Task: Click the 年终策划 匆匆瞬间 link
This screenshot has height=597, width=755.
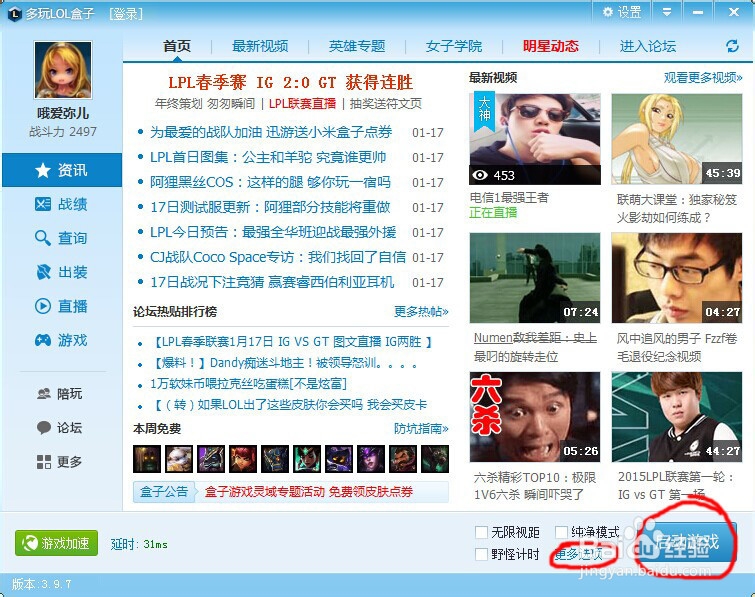Action: pos(205,104)
